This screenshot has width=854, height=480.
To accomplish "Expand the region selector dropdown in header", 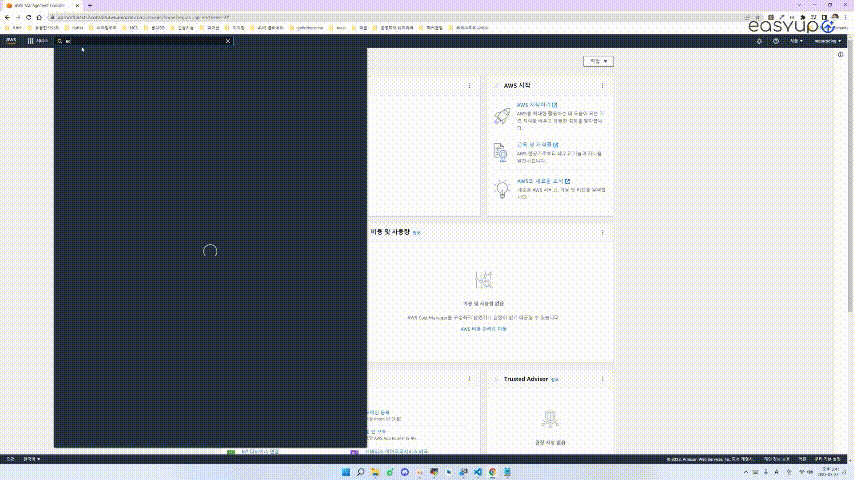I will 796,41.
